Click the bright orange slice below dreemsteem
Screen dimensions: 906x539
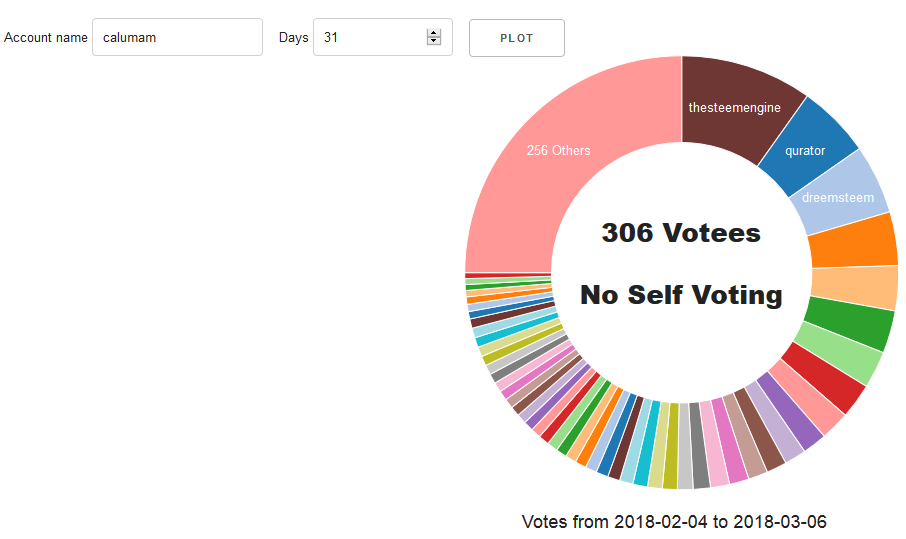(852, 241)
